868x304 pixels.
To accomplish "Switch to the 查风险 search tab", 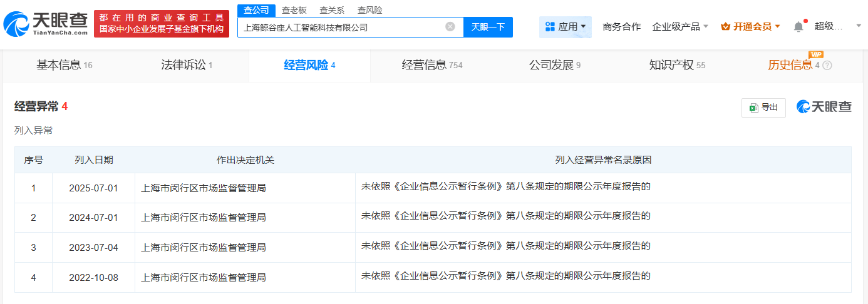I will (x=369, y=10).
